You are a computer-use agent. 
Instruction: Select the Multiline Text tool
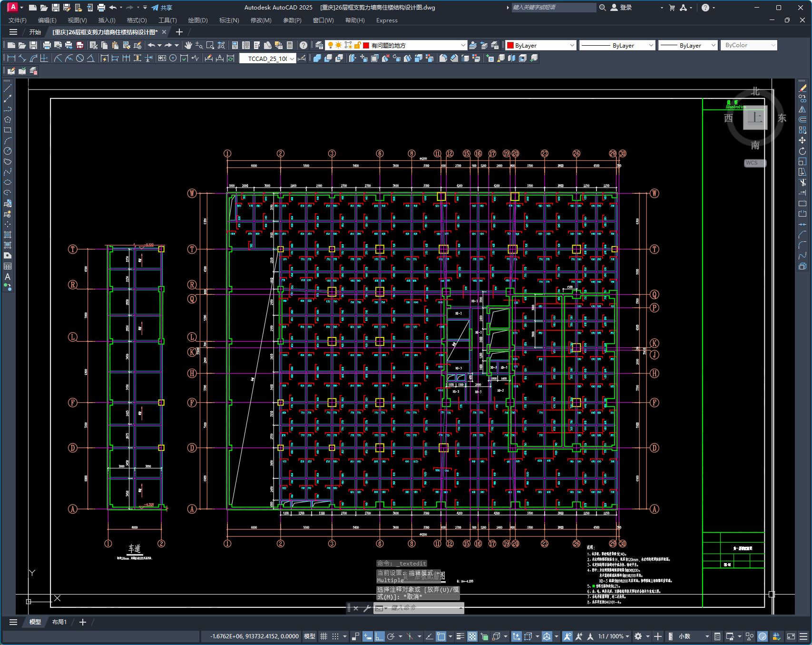8,277
